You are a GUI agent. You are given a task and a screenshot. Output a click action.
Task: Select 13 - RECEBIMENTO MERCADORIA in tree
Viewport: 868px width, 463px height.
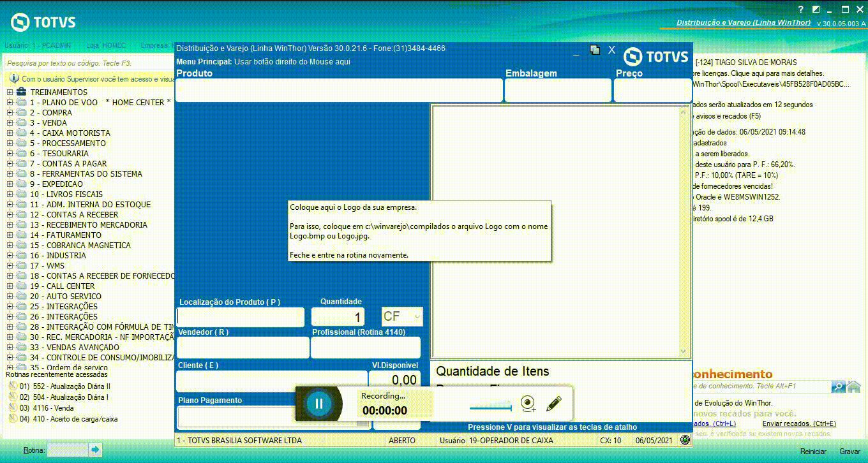point(88,225)
